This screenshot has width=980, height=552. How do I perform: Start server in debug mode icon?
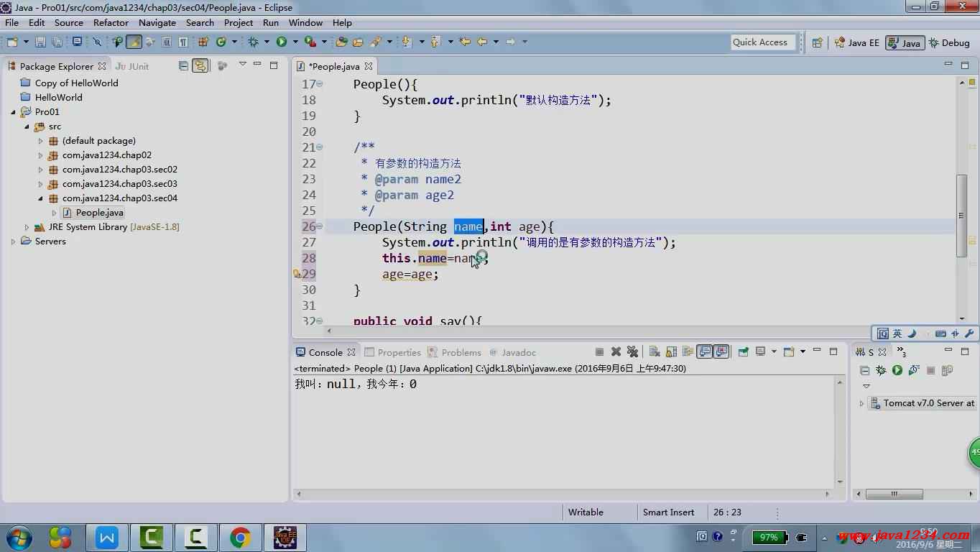[881, 370]
